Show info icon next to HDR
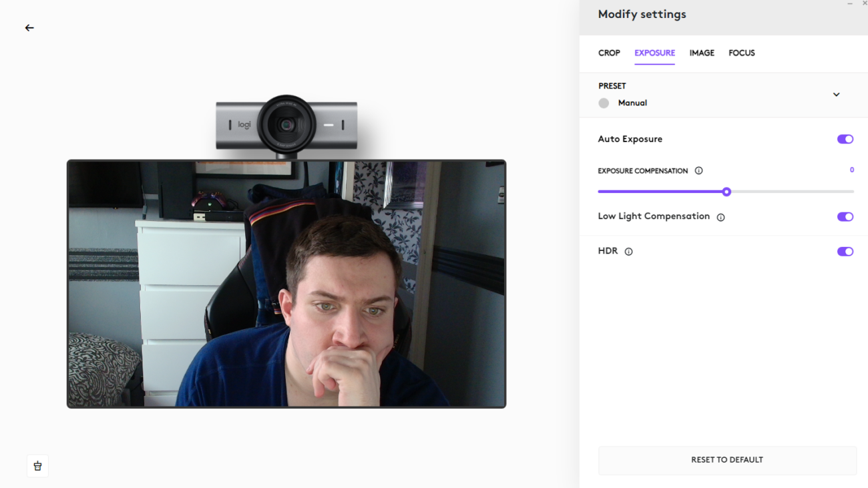Screen dimensions: 868x488 628,252
